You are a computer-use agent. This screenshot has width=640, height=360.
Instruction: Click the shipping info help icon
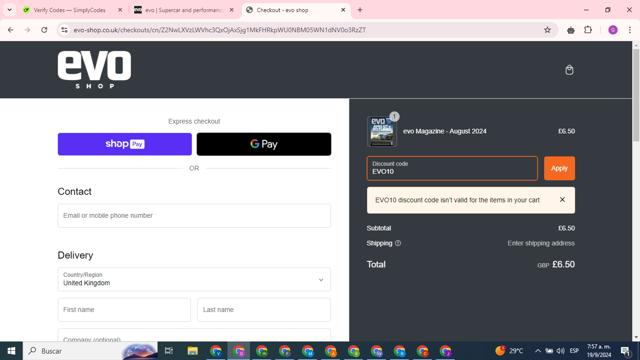(398, 243)
